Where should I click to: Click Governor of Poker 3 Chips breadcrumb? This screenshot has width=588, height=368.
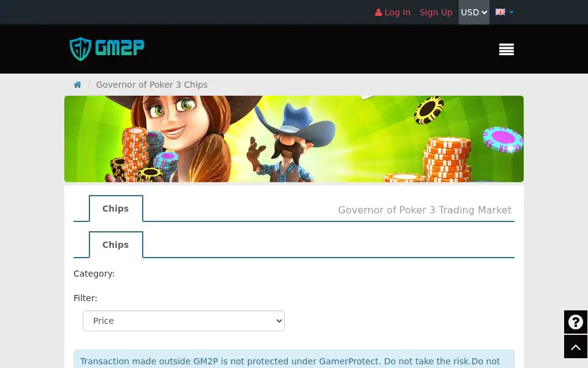151,85
